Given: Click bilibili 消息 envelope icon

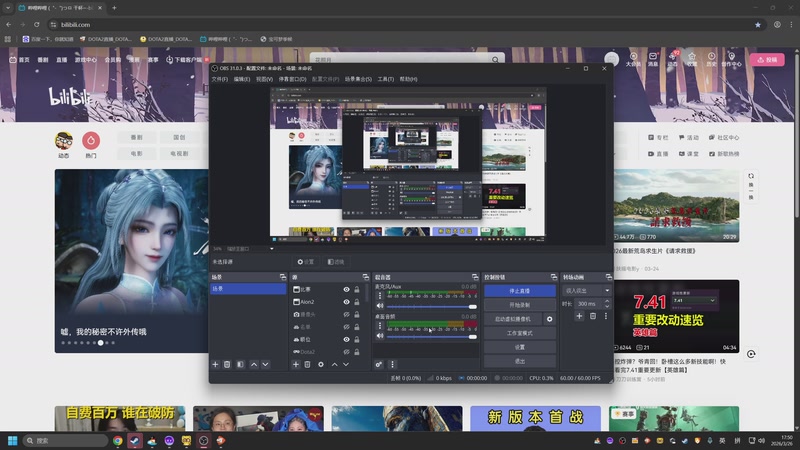Looking at the screenshot, I should coord(653,59).
